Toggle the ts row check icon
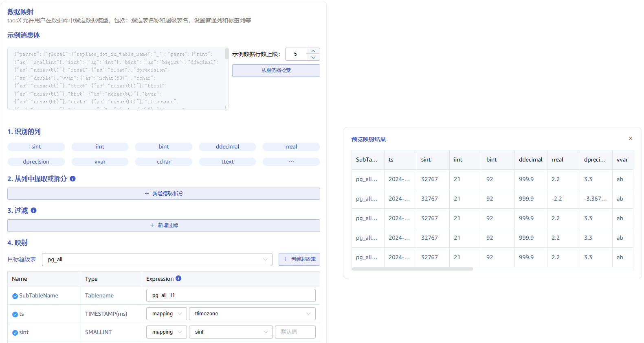This screenshot has height=343, width=644. pos(15,315)
